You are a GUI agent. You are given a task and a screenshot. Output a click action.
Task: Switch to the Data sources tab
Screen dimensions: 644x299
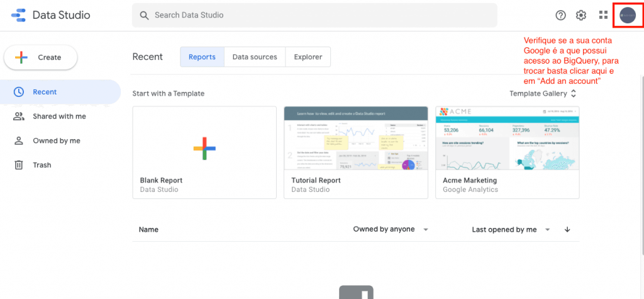(x=255, y=57)
